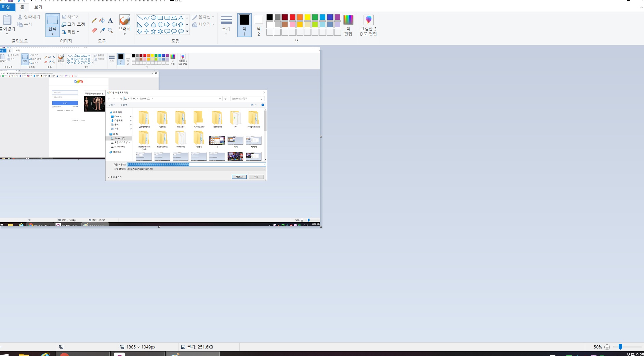644x356 pixels.
Task: Click 잘라내기 (Cut) in the clipboard group
Action: 29,17
